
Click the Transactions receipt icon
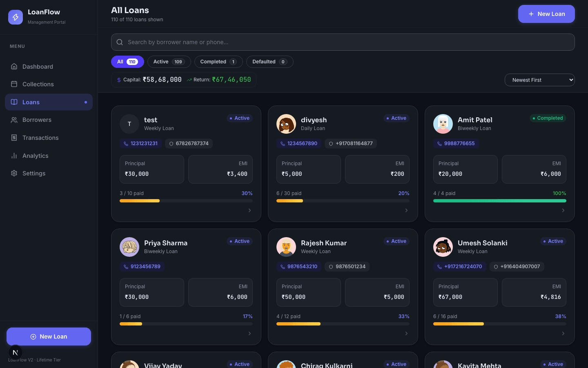pos(14,138)
